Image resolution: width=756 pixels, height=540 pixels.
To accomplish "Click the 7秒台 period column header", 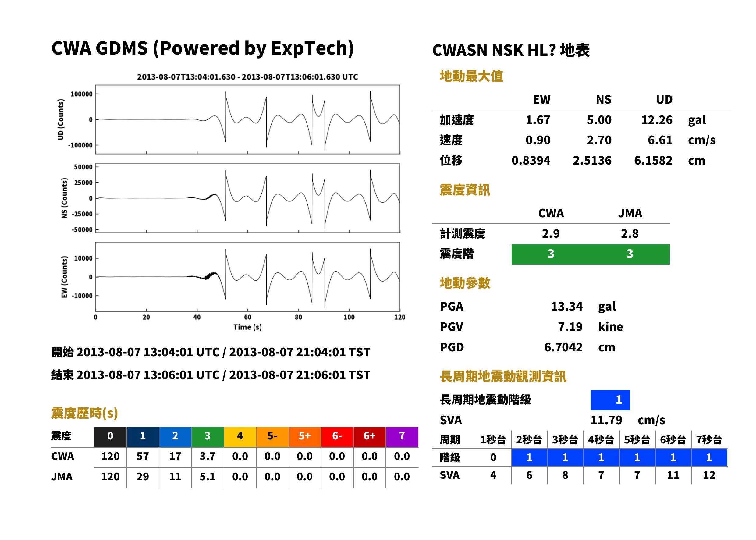I will click(x=709, y=439).
